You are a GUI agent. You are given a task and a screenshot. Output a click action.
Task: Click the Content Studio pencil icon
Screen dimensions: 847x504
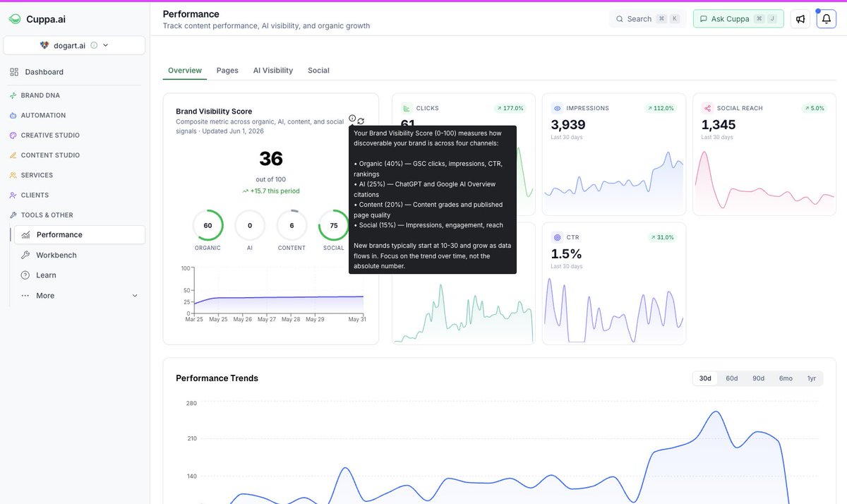[x=13, y=155]
